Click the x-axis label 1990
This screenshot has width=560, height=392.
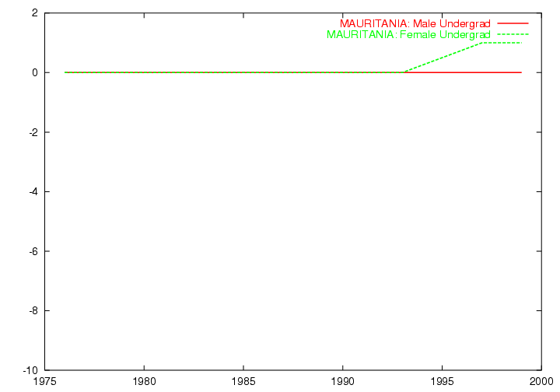342,382
